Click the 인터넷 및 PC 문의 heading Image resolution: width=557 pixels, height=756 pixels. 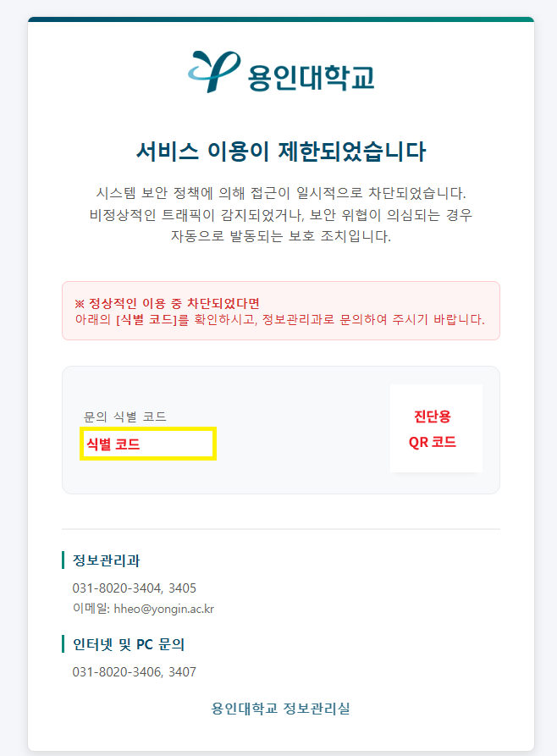tap(129, 644)
